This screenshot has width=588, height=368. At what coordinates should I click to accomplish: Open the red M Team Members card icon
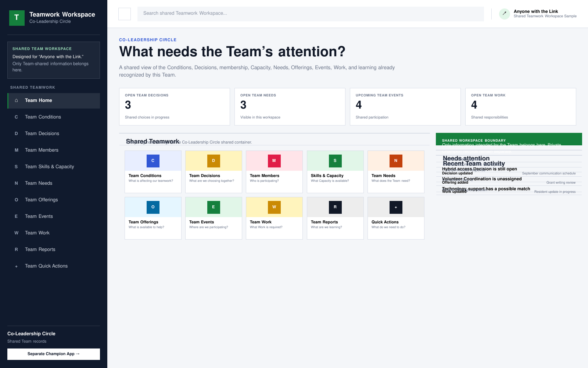pyautogui.click(x=274, y=161)
